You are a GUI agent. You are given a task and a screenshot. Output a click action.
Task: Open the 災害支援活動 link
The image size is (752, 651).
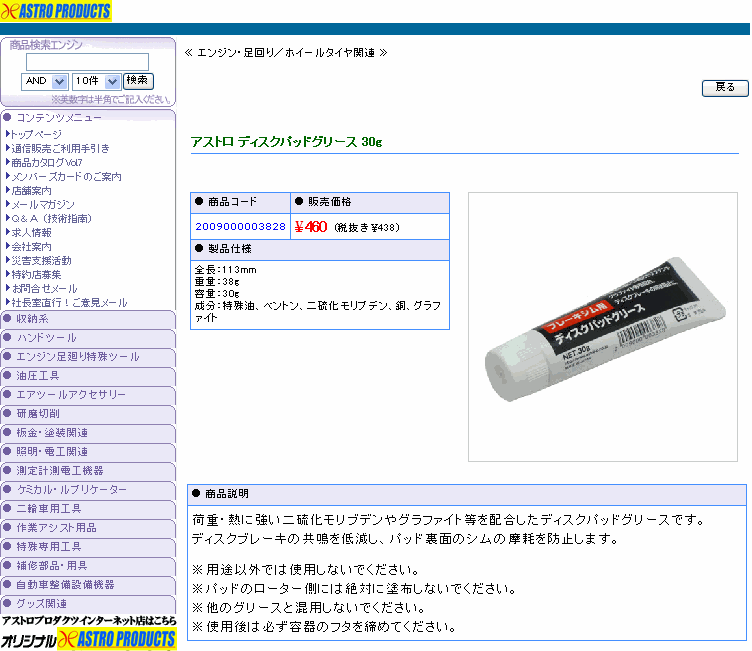[41, 260]
